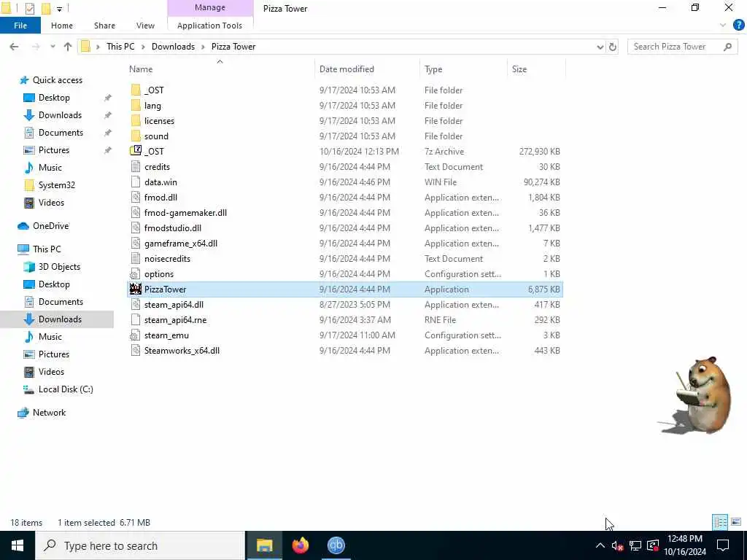Open Customize Quick Access Toolbar dropdown
The width and height of the screenshot is (747, 560).
coord(60,9)
